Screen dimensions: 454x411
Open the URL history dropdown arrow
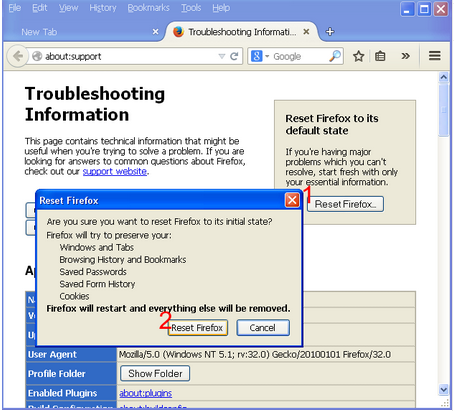tap(222, 56)
